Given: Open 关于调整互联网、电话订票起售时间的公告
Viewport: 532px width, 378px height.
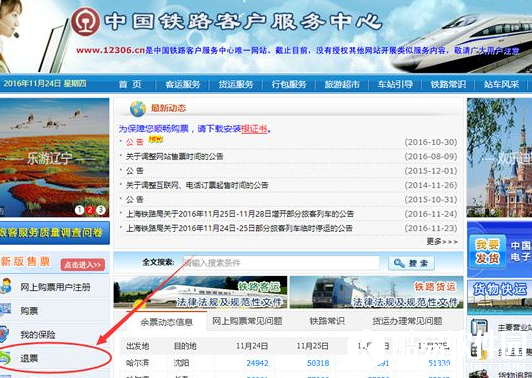Looking at the screenshot, I should (x=197, y=185).
